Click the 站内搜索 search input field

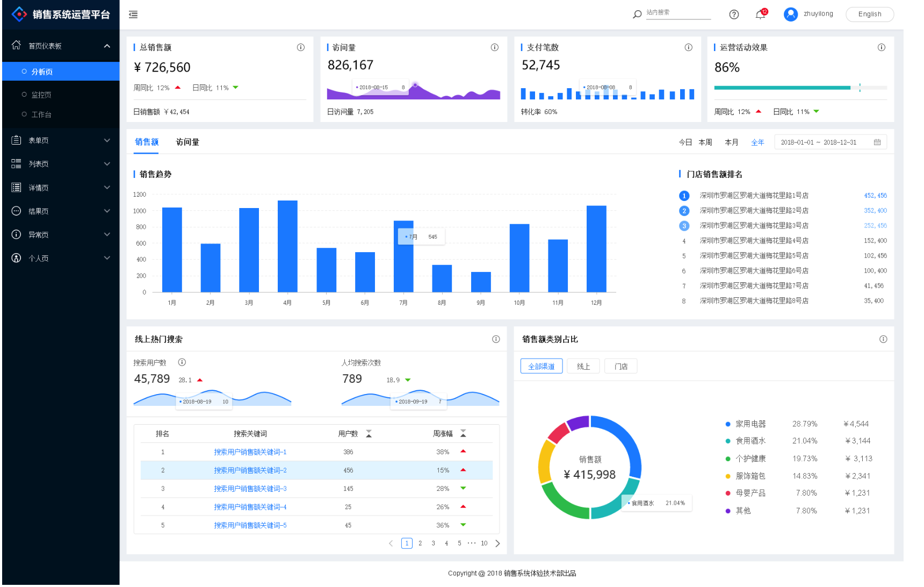click(678, 13)
